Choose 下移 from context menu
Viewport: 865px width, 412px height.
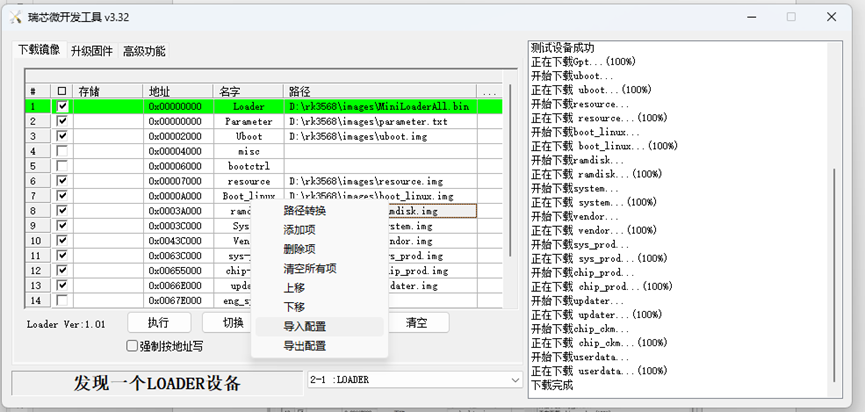point(319,307)
